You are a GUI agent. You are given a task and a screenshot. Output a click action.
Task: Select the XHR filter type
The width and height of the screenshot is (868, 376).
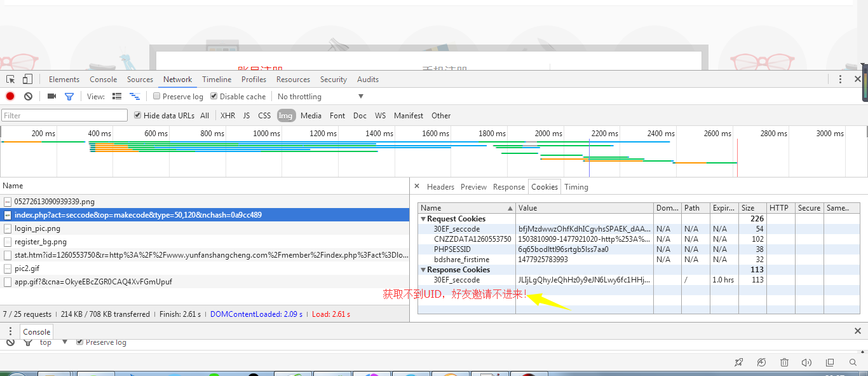click(227, 116)
